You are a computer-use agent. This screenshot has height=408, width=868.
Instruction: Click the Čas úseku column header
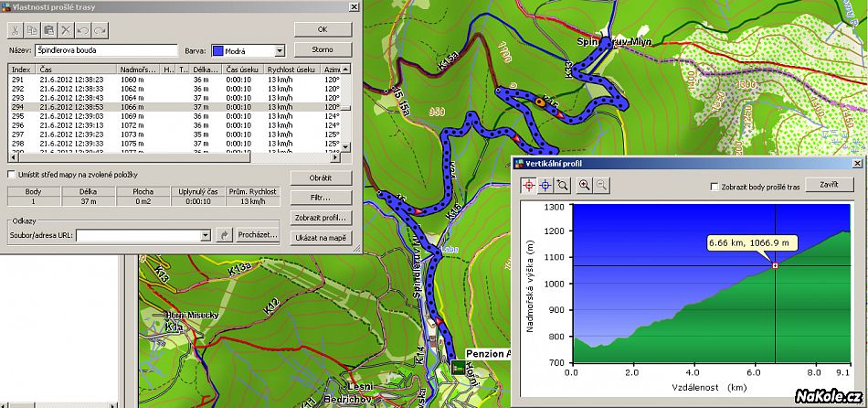pos(243,70)
